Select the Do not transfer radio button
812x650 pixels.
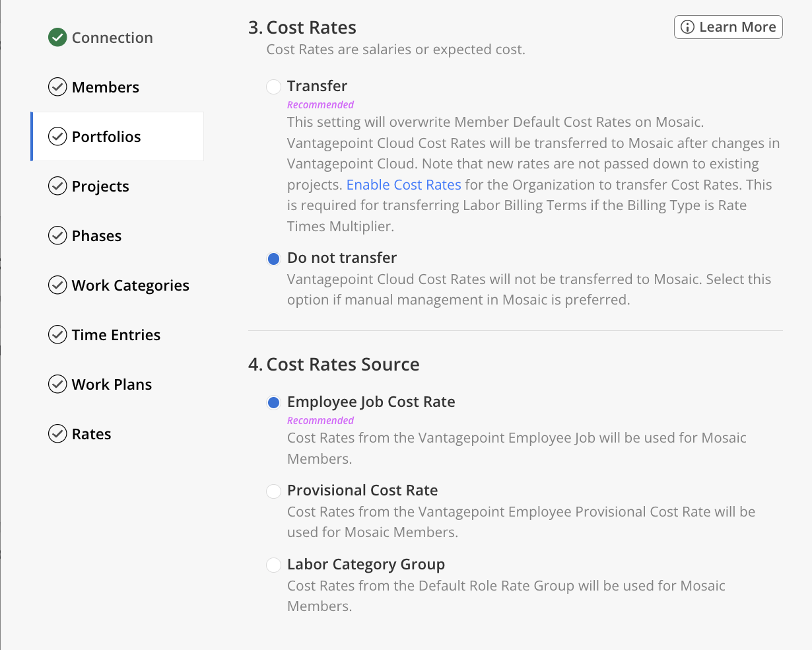click(x=273, y=259)
